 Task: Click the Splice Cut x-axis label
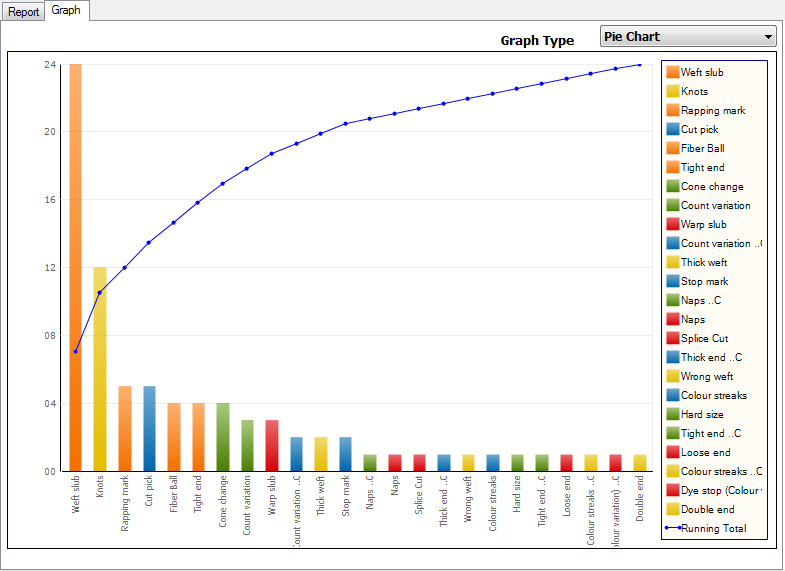[419, 495]
